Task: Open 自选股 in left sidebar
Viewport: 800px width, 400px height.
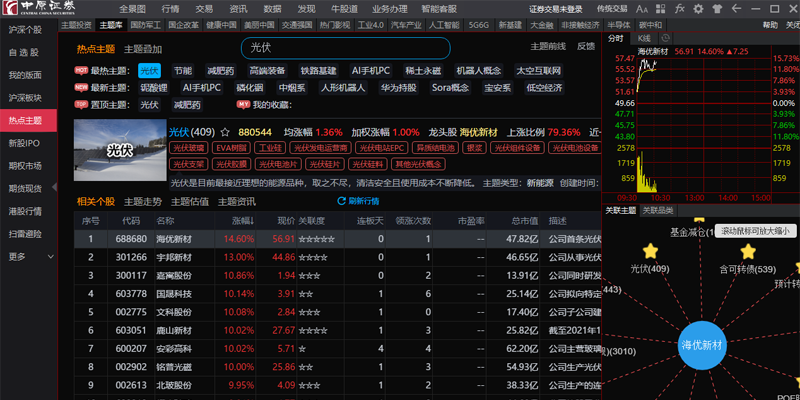Action: pos(23,52)
